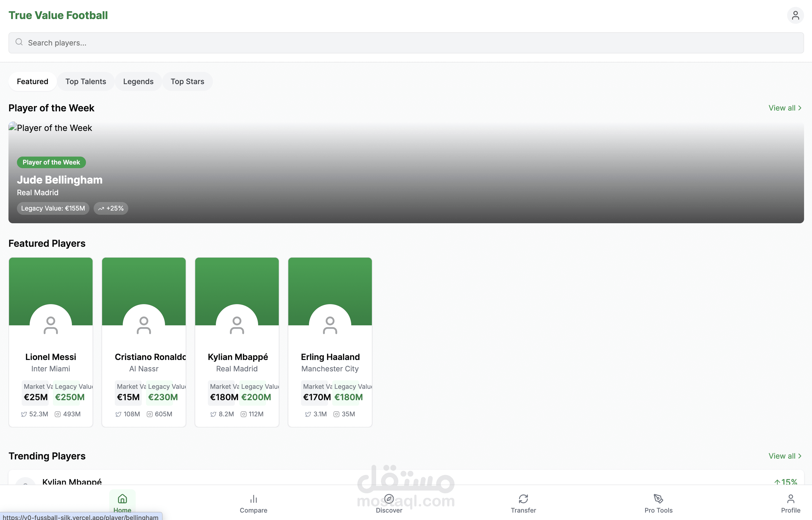Click Mbappé's Instagram icon beside 112M
This screenshot has width=812, height=520.
tap(243, 414)
